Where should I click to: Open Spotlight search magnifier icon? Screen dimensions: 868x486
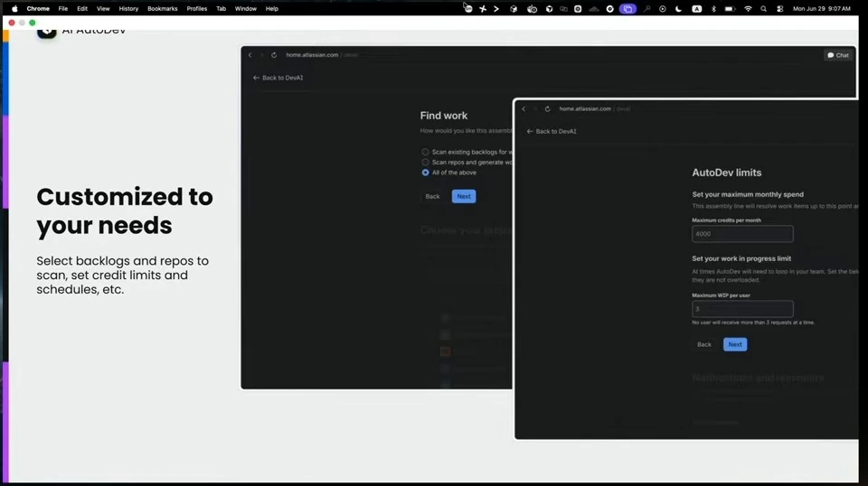[x=763, y=9]
